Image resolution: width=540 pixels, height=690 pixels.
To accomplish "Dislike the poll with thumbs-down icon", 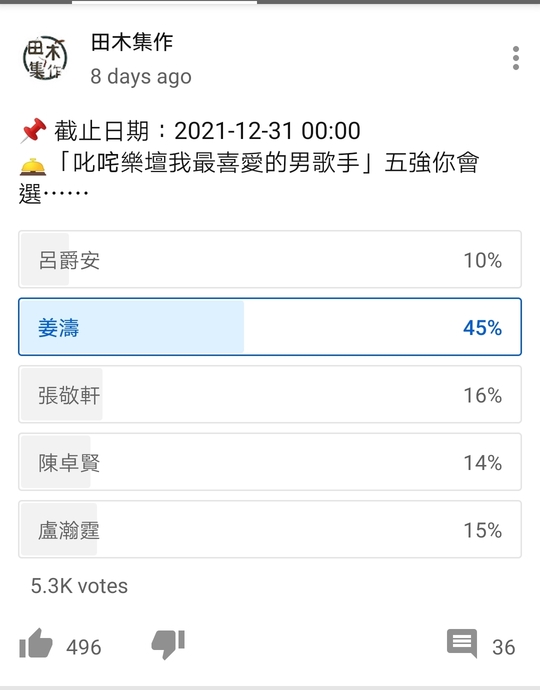I will coord(168,644).
